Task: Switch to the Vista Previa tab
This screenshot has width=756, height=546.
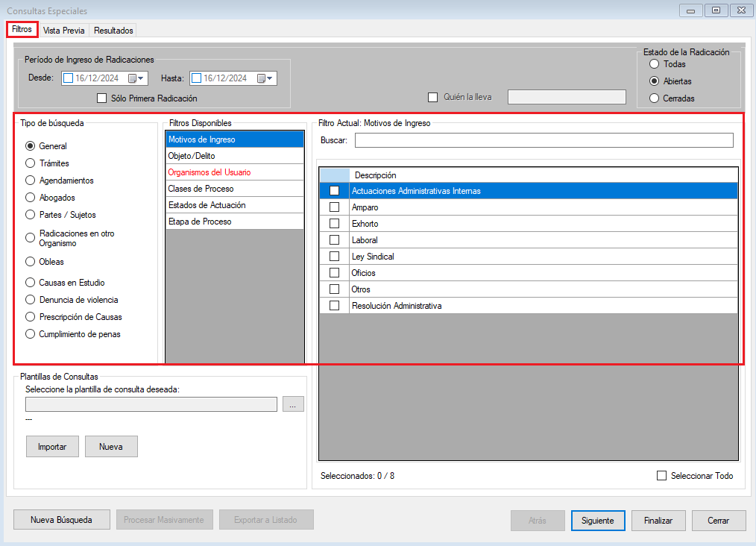Action: 64,31
